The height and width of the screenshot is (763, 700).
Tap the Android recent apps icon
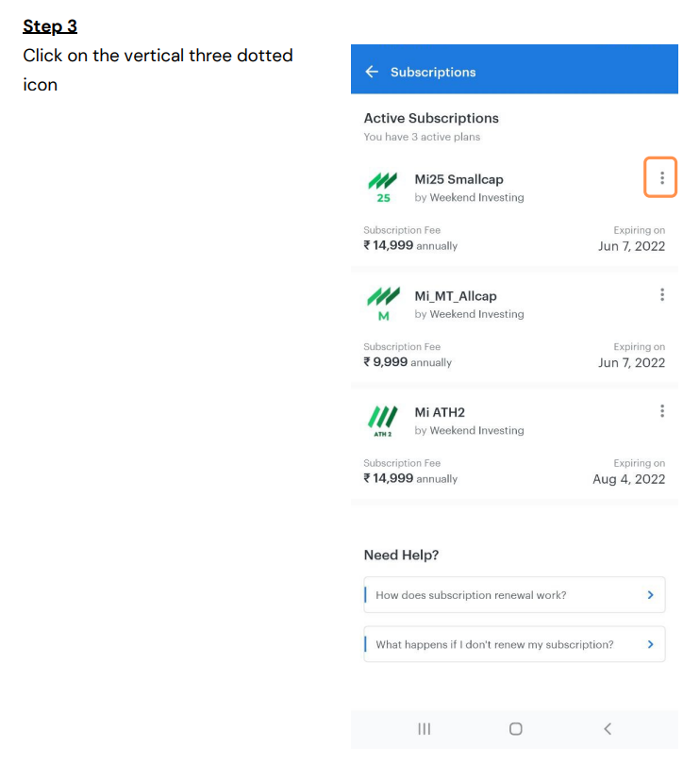click(424, 728)
